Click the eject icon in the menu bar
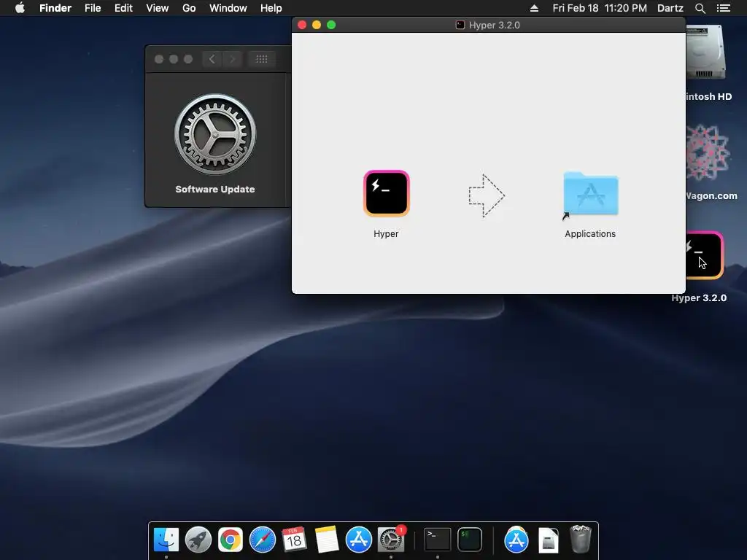Image resolution: width=747 pixels, height=560 pixels. tap(534, 8)
